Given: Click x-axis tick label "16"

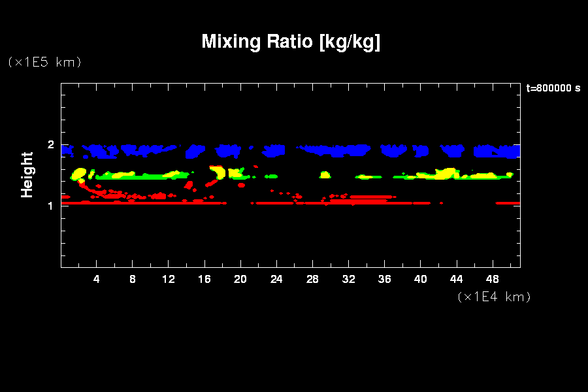Looking at the screenshot, I should [204, 279].
